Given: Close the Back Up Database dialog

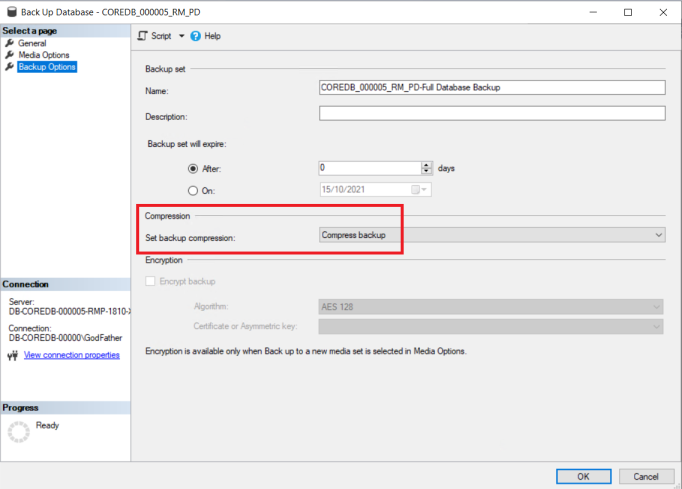Looking at the screenshot, I should pyautogui.click(x=663, y=12).
